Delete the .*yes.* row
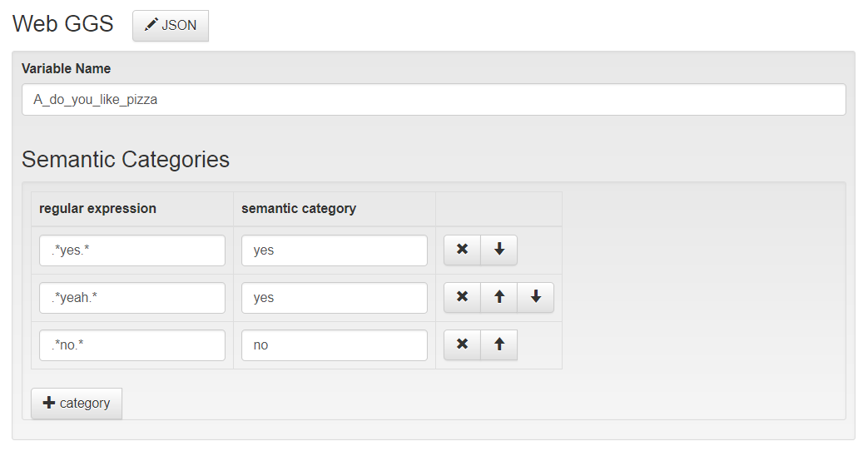Screen dimensions: 868x451 click(462, 250)
